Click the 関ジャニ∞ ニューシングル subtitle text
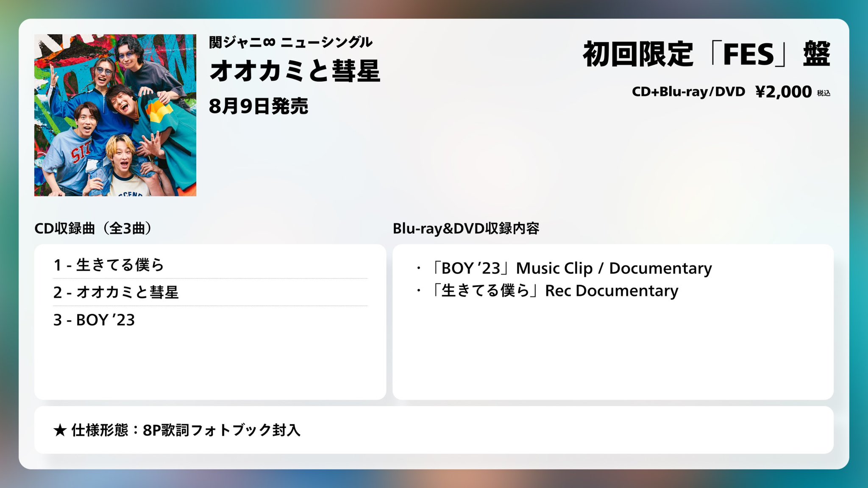868x488 pixels. (x=290, y=42)
